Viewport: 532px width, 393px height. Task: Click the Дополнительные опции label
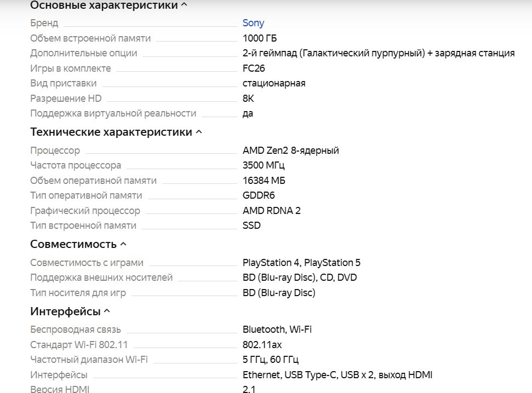coord(83,53)
